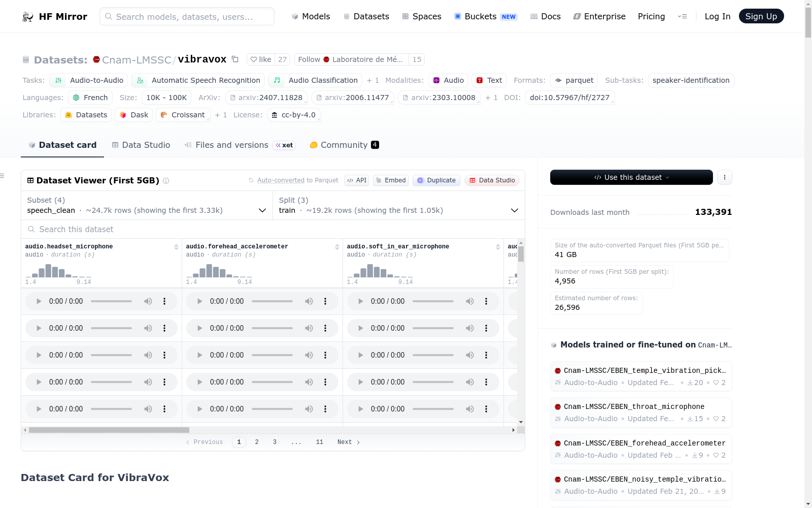Toggle the left sidebar menu icon
The width and height of the screenshot is (812, 508).
(x=2, y=176)
